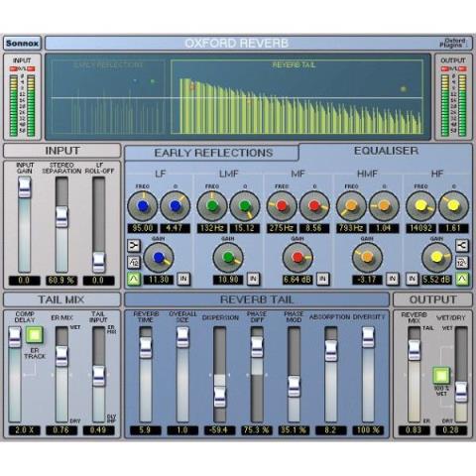Click the HMF gain knob
This screenshot has width=476, height=476.
point(367,258)
